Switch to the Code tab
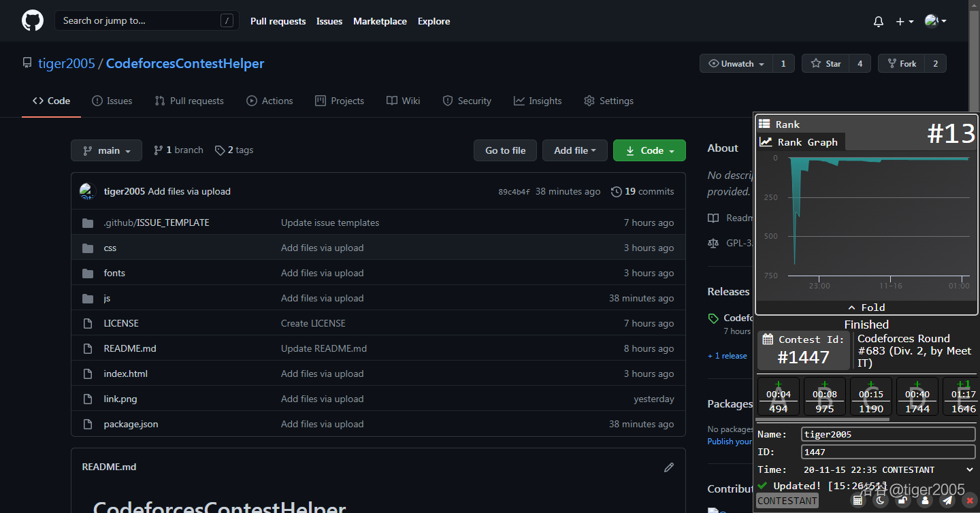Image resolution: width=980 pixels, height=513 pixels. pyautogui.click(x=51, y=101)
